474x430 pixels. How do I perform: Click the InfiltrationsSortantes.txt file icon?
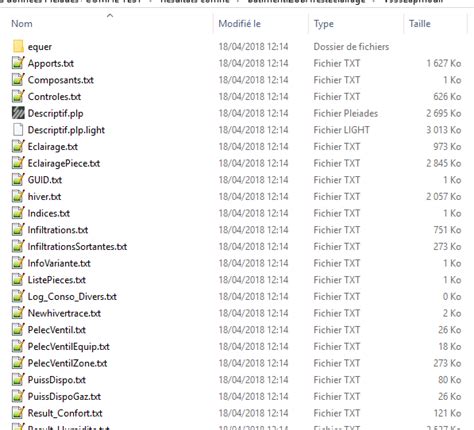(x=18, y=246)
